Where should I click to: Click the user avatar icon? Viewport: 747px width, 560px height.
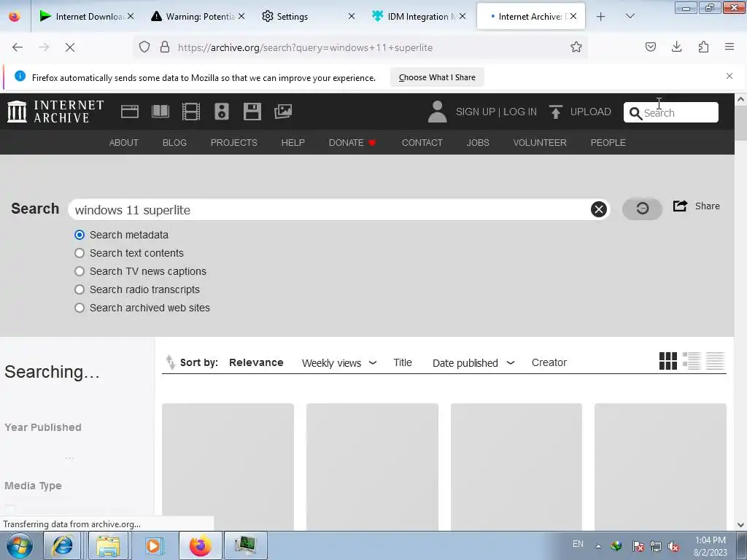[437, 112]
